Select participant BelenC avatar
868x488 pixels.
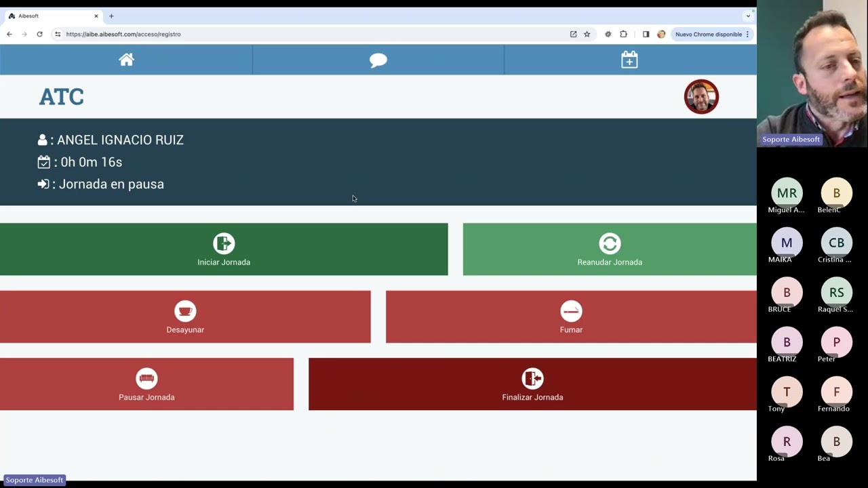click(x=836, y=193)
